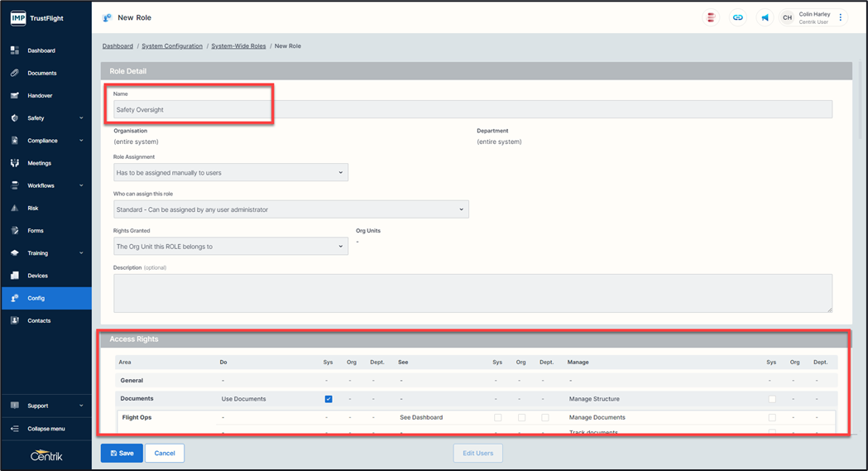
Task: Expand the Rights Granted dropdown
Action: 230,247
